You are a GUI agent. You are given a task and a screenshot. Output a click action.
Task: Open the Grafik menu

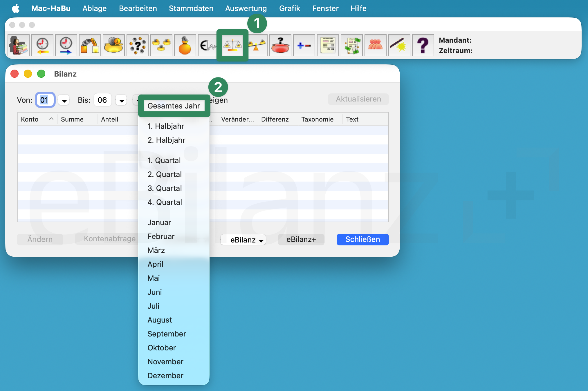(x=290, y=8)
